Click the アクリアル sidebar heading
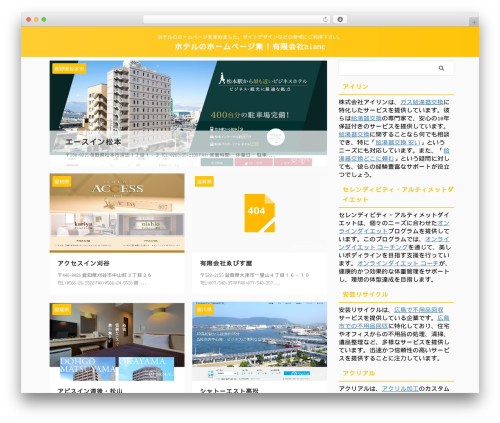 [359, 373]
